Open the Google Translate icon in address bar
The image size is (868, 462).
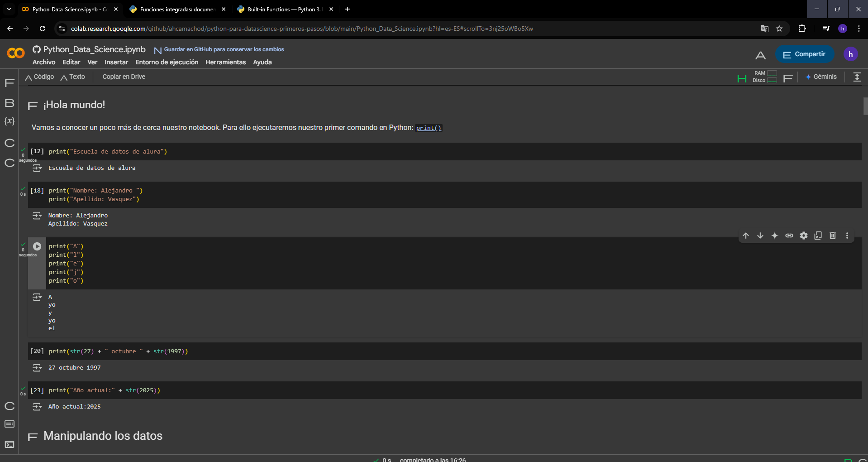pos(765,29)
